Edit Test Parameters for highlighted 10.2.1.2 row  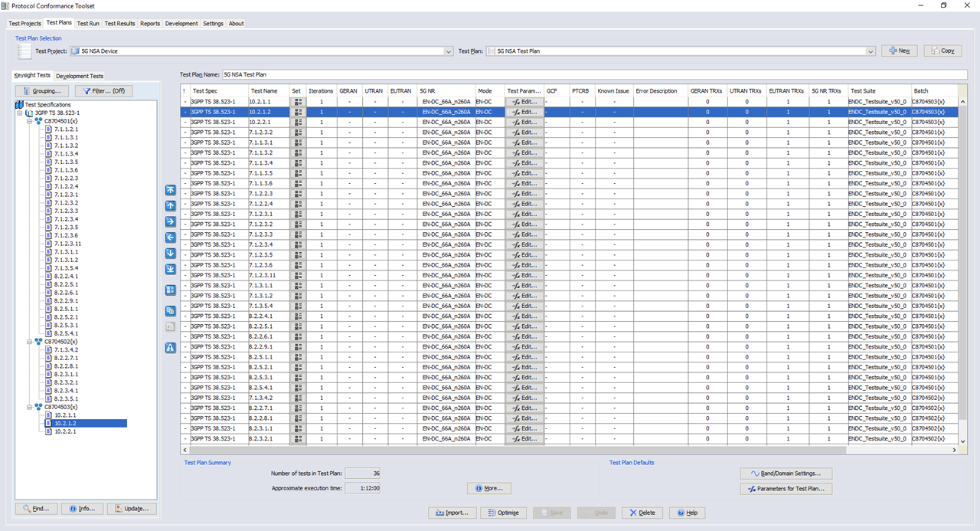(524, 112)
